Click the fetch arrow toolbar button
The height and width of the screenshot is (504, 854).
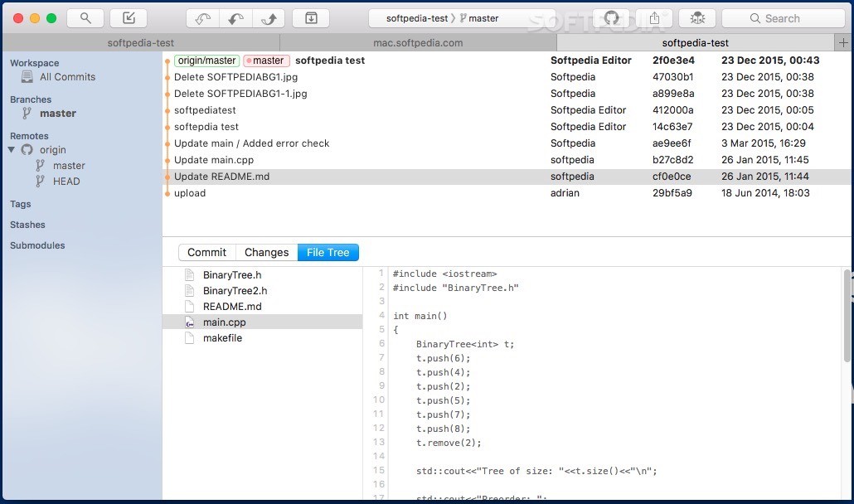(202, 18)
